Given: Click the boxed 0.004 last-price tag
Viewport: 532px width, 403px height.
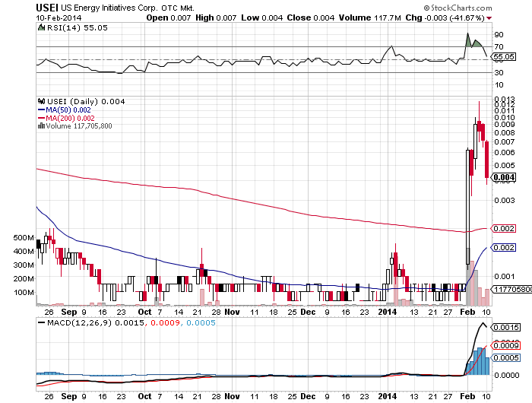Looking at the screenshot, I should pyautogui.click(x=504, y=177).
